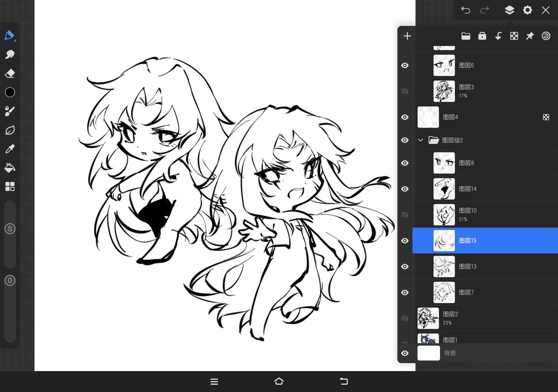
Task: Lock the selected layer
Action: [x=482, y=36]
